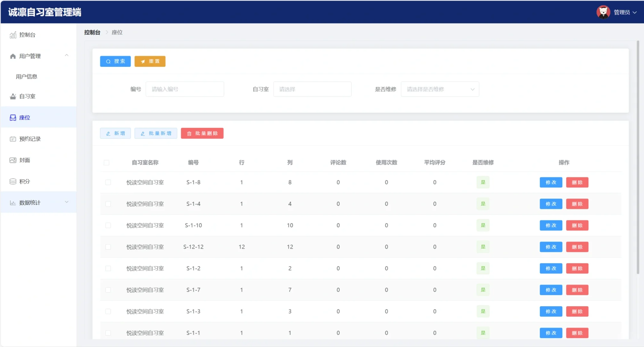Select the 用户管理 sidebar icon
The image size is (644, 347).
(12, 56)
